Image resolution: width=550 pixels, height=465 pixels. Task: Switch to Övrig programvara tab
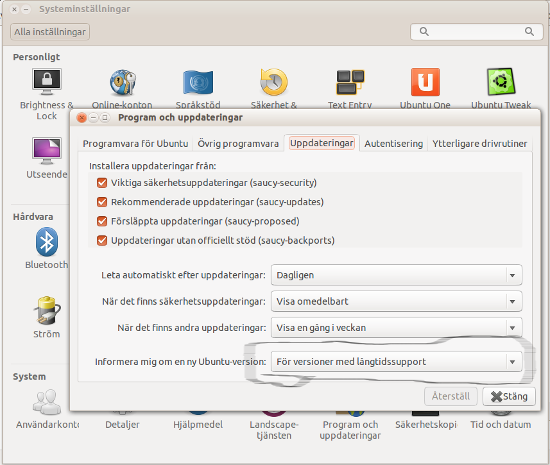point(238,144)
